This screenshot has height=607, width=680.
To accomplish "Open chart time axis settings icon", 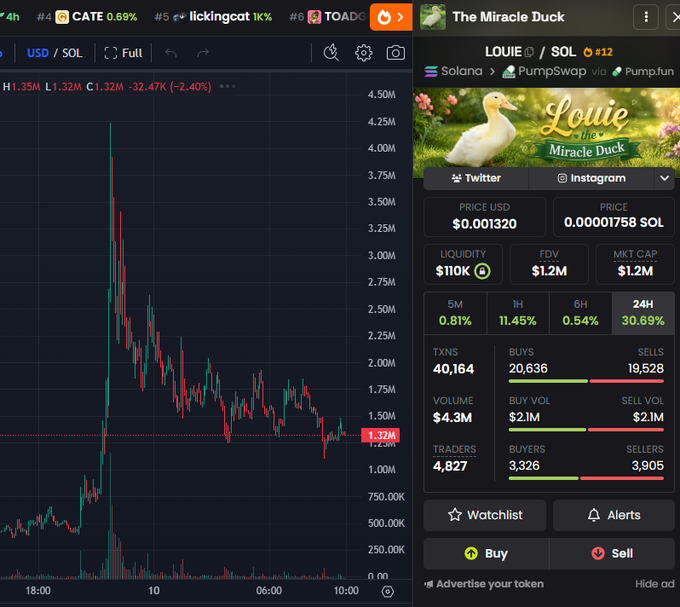I will click(x=387, y=591).
